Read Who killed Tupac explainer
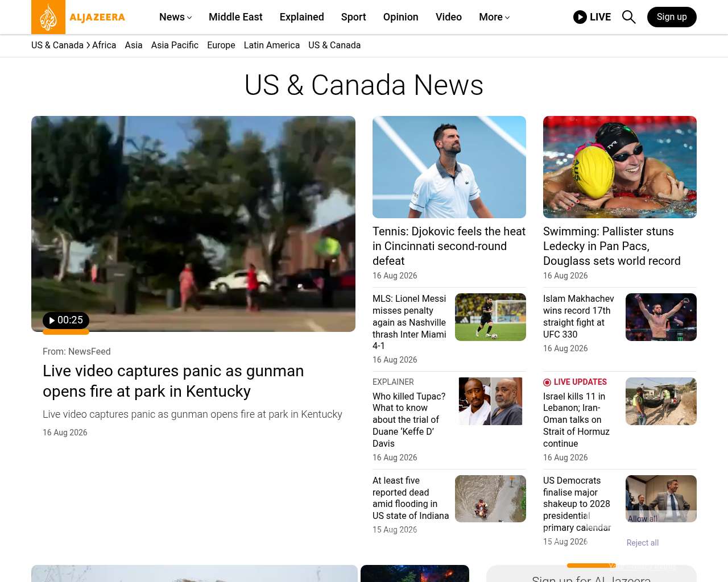The image size is (728, 582). point(409,420)
